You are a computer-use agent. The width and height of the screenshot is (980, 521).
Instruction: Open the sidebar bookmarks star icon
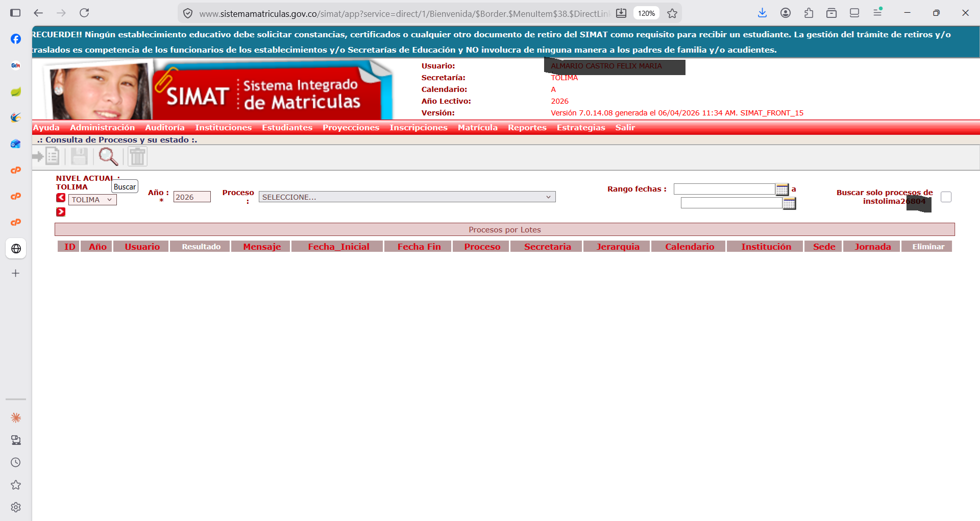(16, 485)
